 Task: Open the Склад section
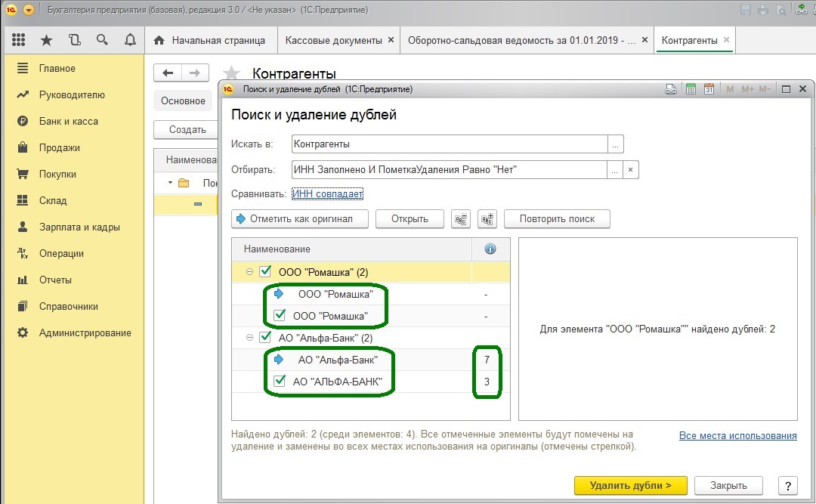tap(53, 200)
